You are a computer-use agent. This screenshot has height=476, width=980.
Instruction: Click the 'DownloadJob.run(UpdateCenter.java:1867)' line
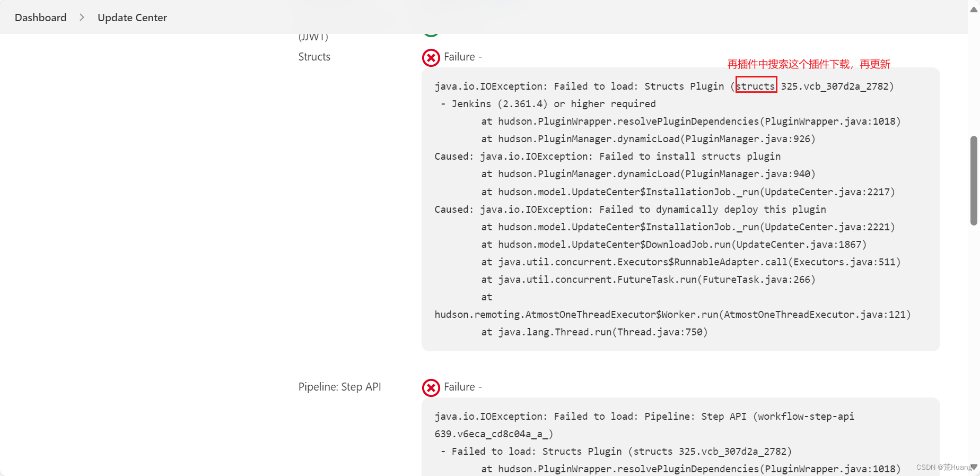coord(674,245)
